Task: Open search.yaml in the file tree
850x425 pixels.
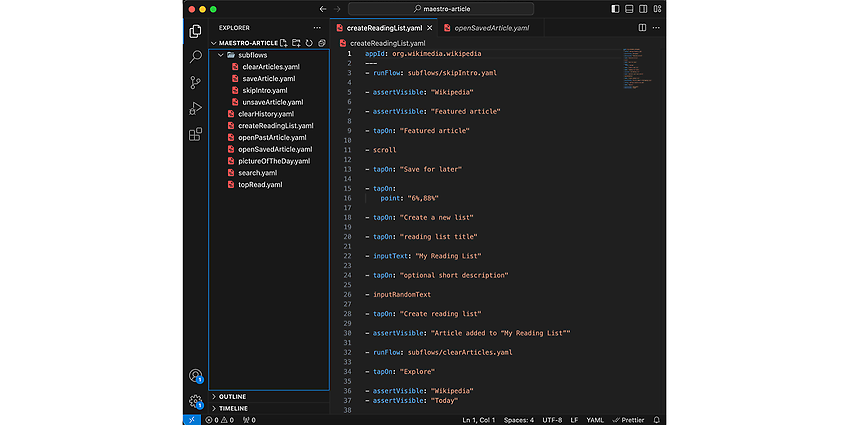Action: click(257, 173)
